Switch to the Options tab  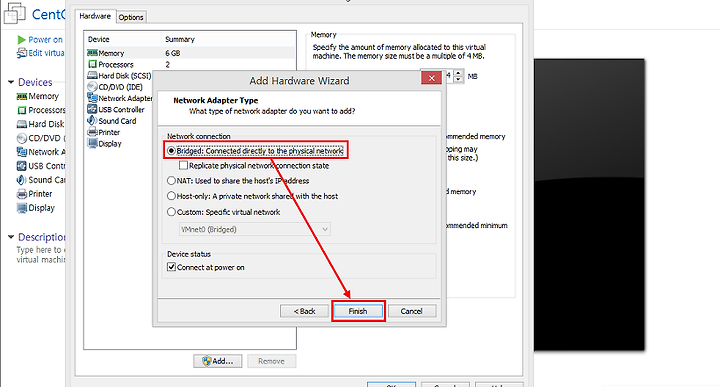(x=131, y=17)
